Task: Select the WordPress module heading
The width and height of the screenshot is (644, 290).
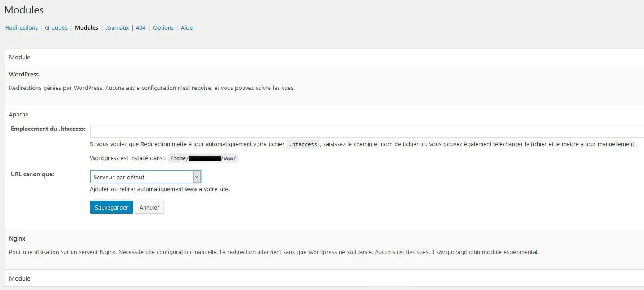Action: point(24,74)
